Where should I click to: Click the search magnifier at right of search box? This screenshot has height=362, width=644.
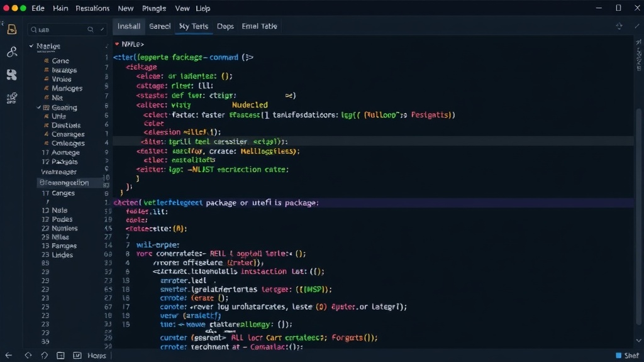pos(91,30)
